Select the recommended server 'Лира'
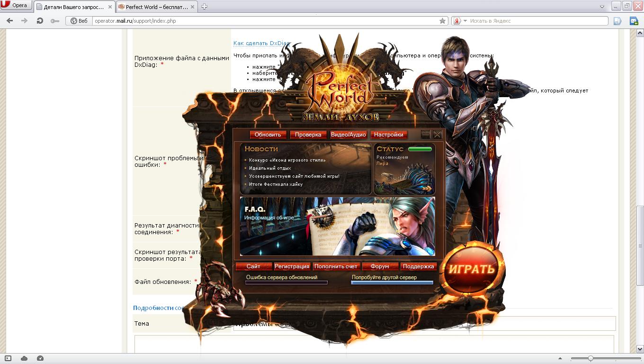This screenshot has height=364, width=644. click(382, 164)
